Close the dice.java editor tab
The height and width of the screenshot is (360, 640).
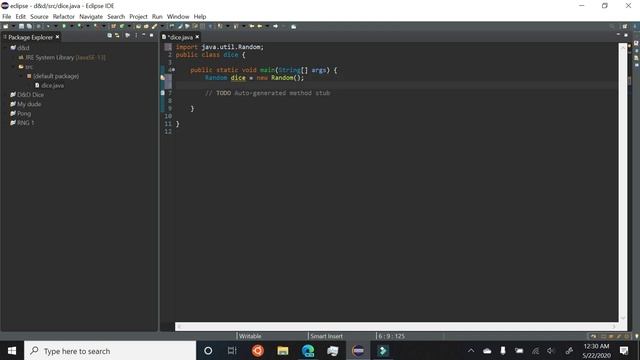click(x=197, y=37)
